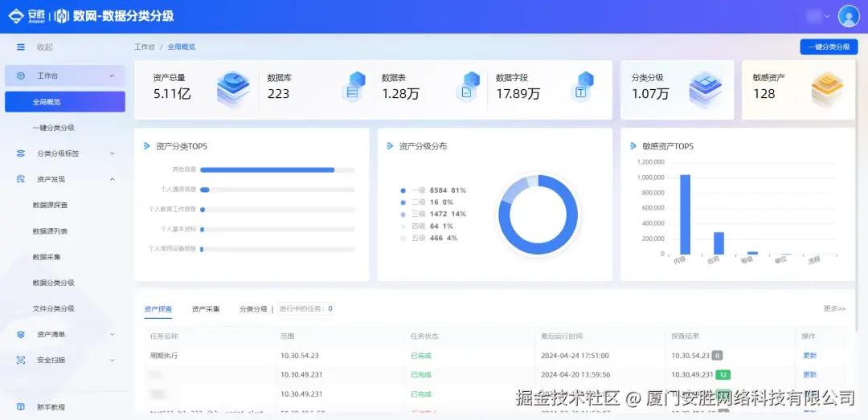Image resolution: width=868 pixels, height=420 pixels.
Task: Expand the 安全扫描 chevron
Action: [x=113, y=361]
